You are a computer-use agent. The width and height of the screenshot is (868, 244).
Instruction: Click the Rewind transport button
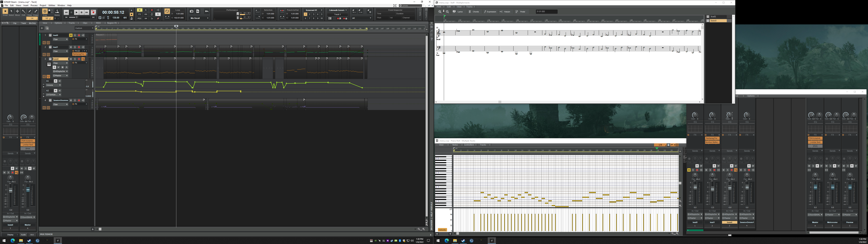[x=66, y=13]
